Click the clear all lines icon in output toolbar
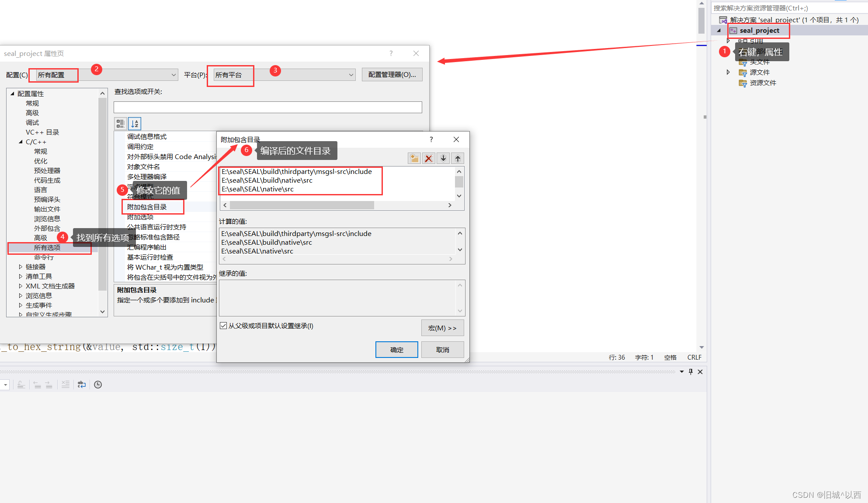868x503 pixels. pos(66,385)
